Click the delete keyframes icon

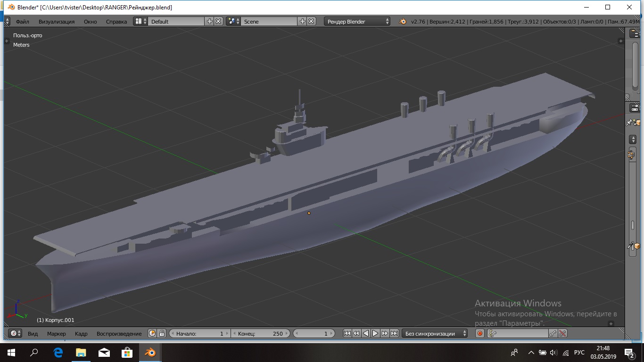pos(562,333)
